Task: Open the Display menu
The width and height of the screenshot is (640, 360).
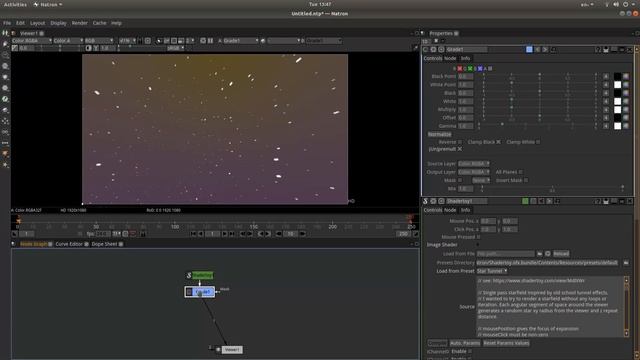Action: 58,23
